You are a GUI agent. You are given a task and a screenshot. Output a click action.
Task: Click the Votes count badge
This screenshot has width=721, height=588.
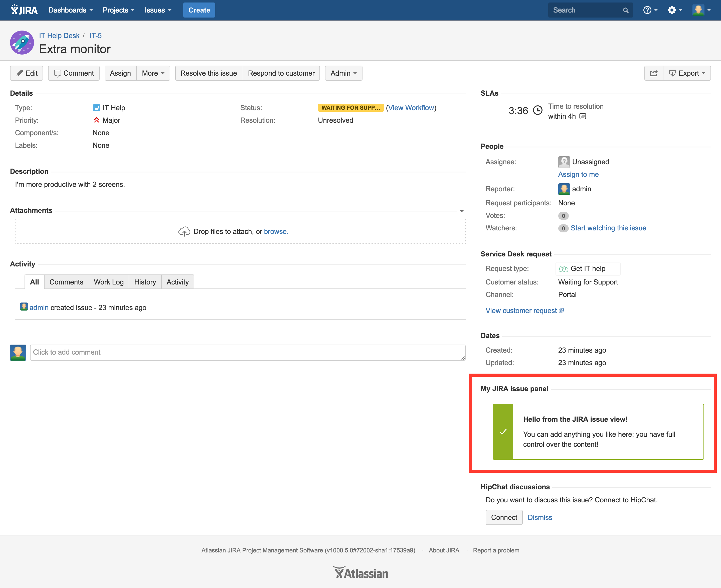tap(563, 216)
